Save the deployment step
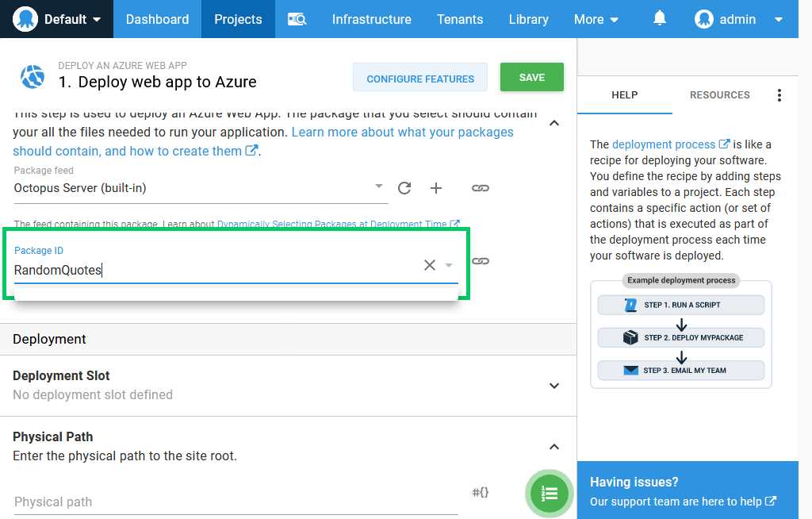 [x=532, y=77]
